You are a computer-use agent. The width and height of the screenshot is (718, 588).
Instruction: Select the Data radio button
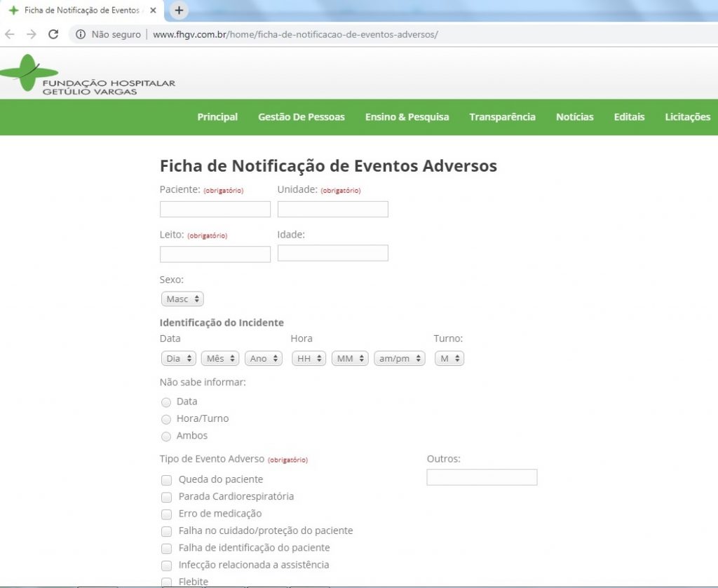click(166, 402)
